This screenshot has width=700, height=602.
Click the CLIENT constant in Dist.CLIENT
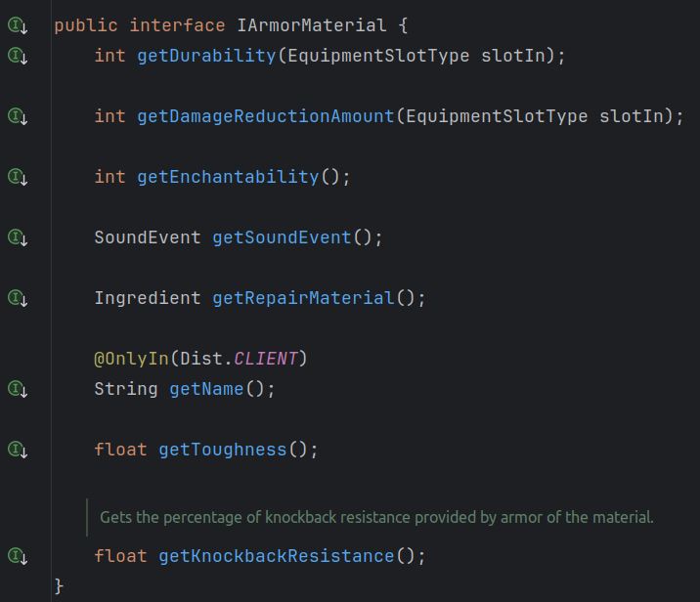(266, 359)
